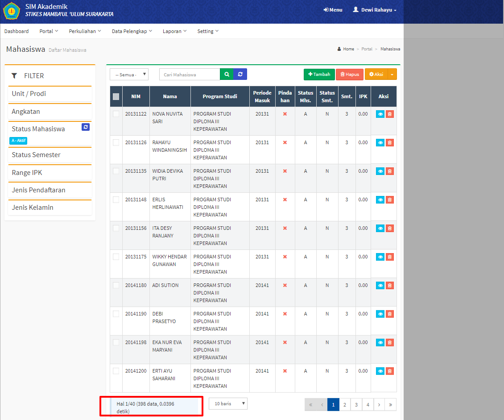Screen dimensions: 504x420
Task: Tick the select-all checkbox in table header
Action: click(x=116, y=96)
